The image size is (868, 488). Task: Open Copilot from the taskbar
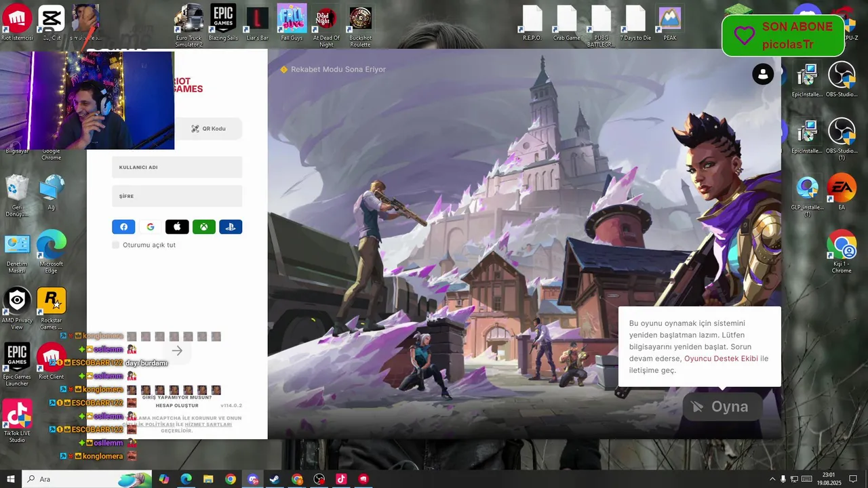pos(164,479)
